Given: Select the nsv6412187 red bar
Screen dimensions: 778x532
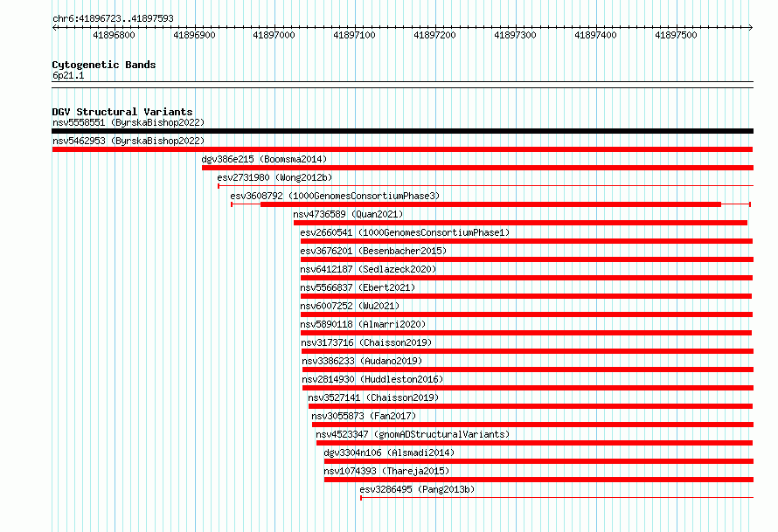Looking at the screenshot, I should (x=526, y=278).
